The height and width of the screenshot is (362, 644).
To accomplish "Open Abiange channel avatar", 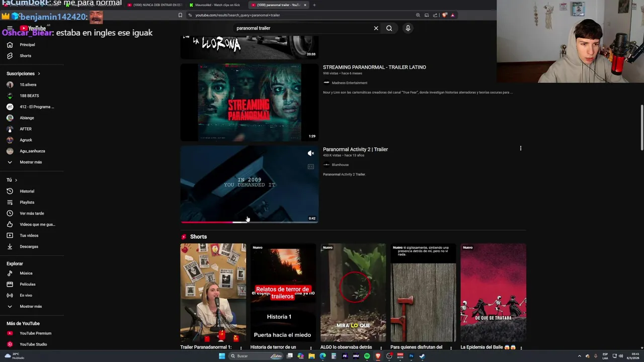I will pyautogui.click(x=10, y=118).
